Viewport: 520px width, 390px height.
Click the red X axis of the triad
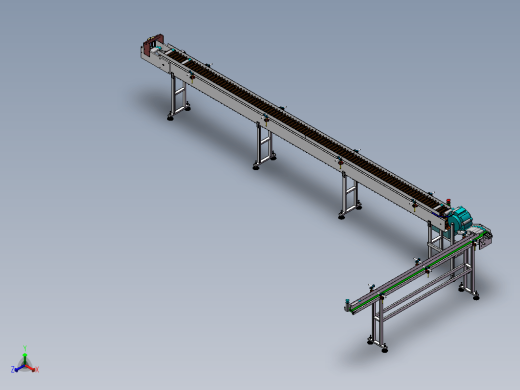tap(31, 368)
